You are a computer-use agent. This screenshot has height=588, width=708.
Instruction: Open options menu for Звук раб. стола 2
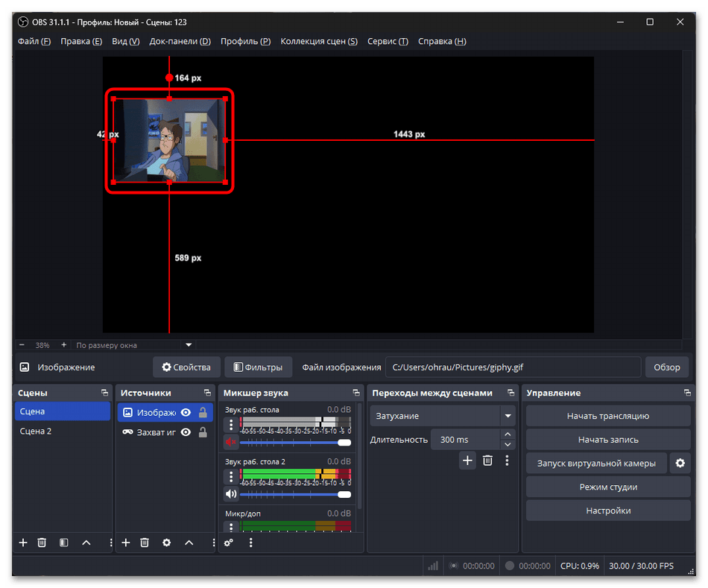click(x=231, y=476)
